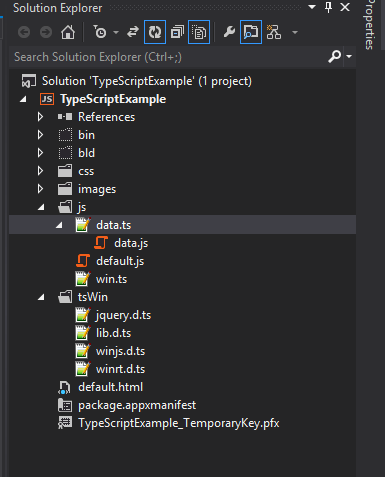The width and height of the screenshot is (385, 477).
Task: Open the Properties side tab
Action: [x=369, y=25]
